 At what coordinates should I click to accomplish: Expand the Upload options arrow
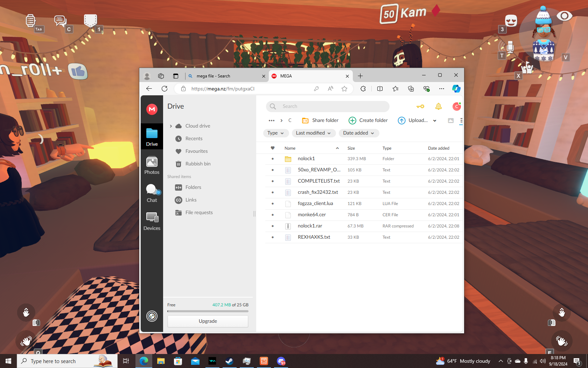[x=435, y=121]
